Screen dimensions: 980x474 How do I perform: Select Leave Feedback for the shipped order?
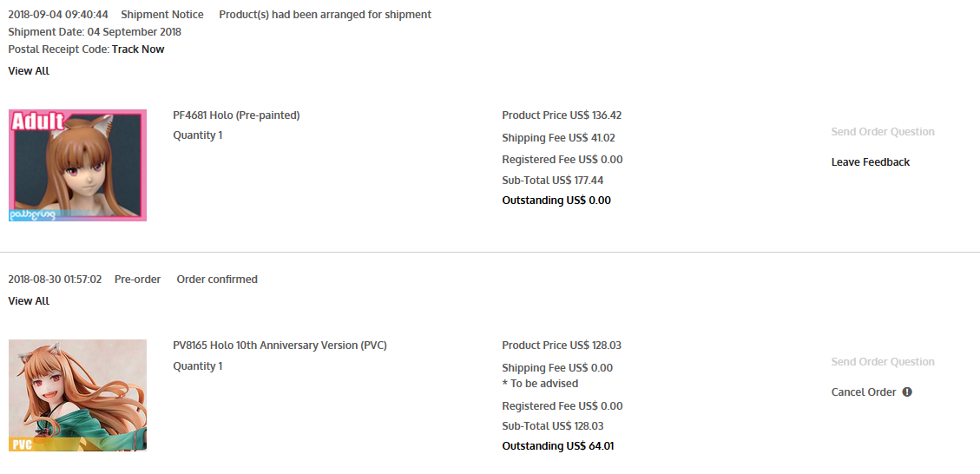click(x=870, y=162)
